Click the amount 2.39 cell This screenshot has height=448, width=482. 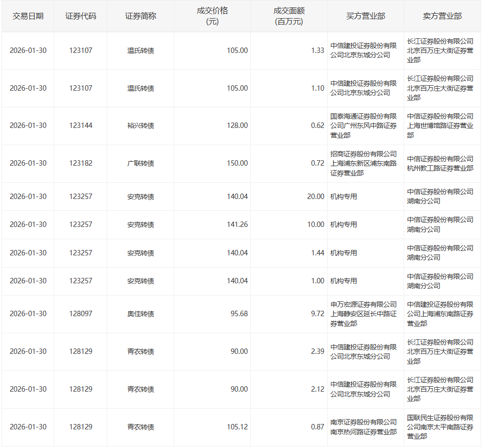289,351
